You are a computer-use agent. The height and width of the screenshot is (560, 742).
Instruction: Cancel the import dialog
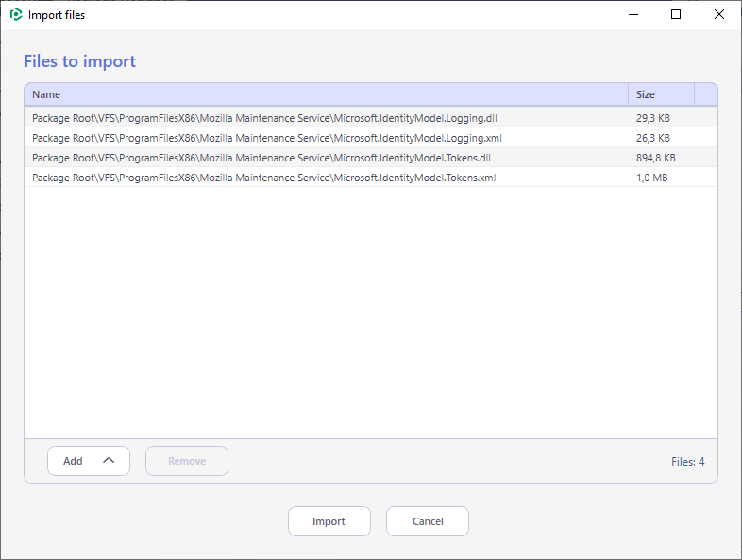(428, 521)
